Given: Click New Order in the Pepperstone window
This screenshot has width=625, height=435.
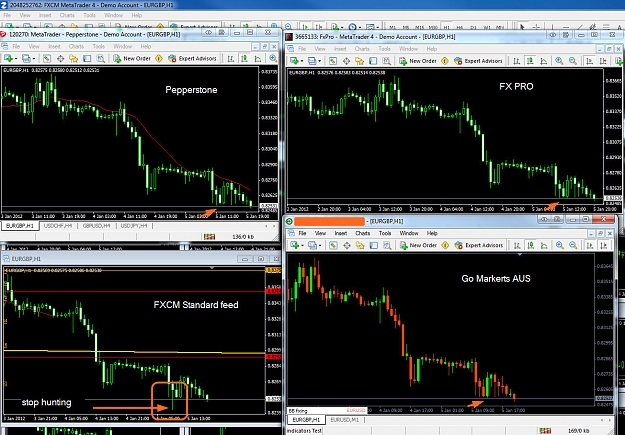Looking at the screenshot, I should pyautogui.click(x=132, y=59).
